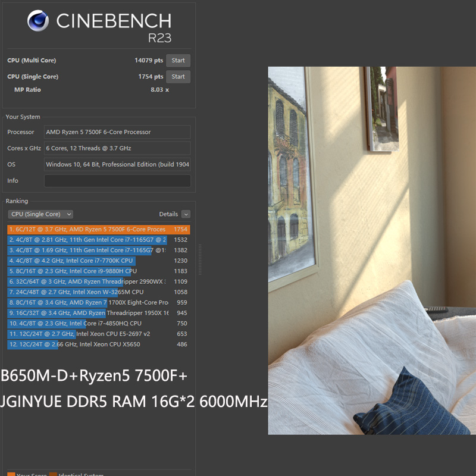This screenshot has width=476, height=476.
Task: Click the Processor name field
Action: pos(117,132)
